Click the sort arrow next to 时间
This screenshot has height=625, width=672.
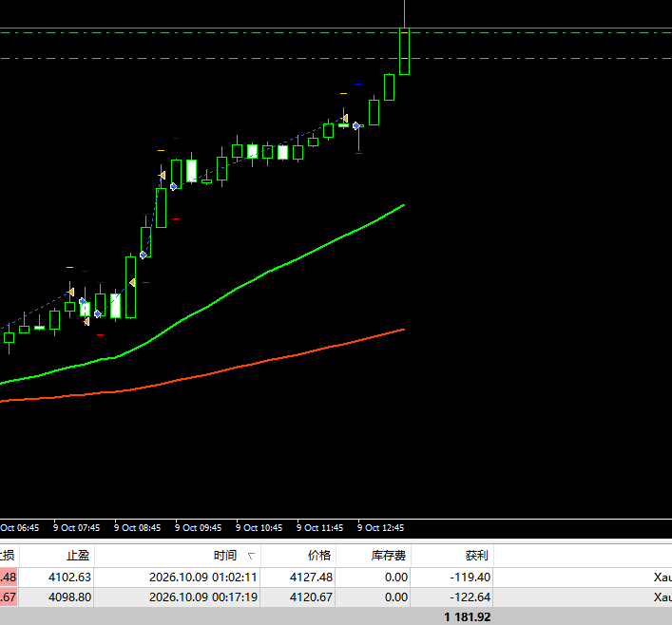(251, 556)
